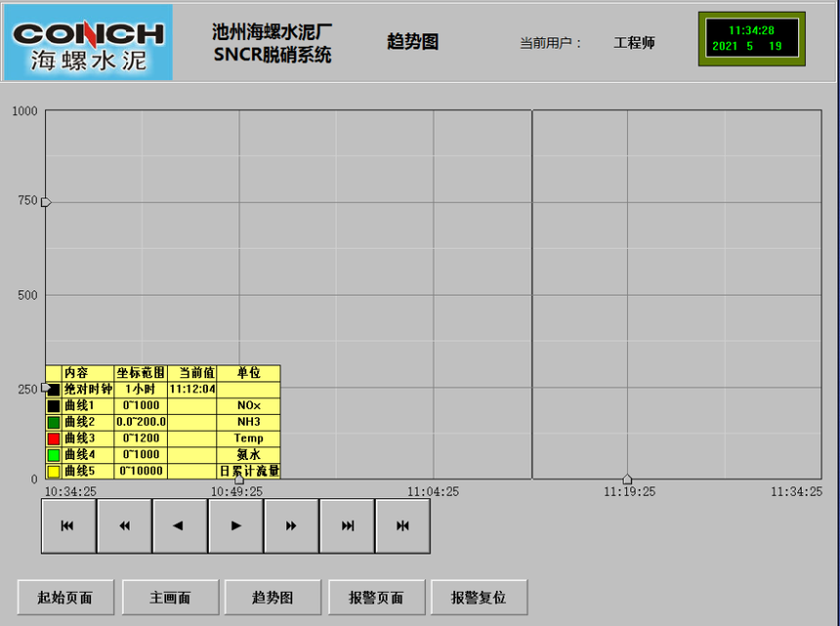This screenshot has height=626, width=840.
Task: Select the 曲线1 legend row label
Action: tap(79, 405)
